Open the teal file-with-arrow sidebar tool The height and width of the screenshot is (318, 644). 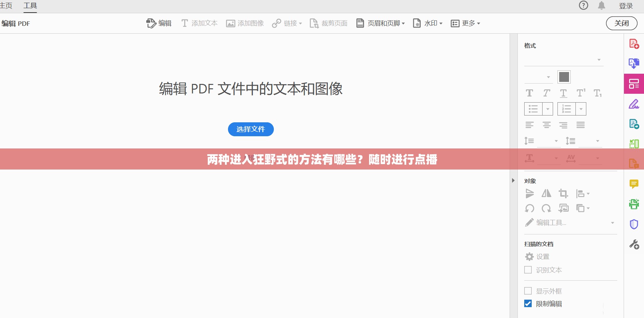(634, 124)
